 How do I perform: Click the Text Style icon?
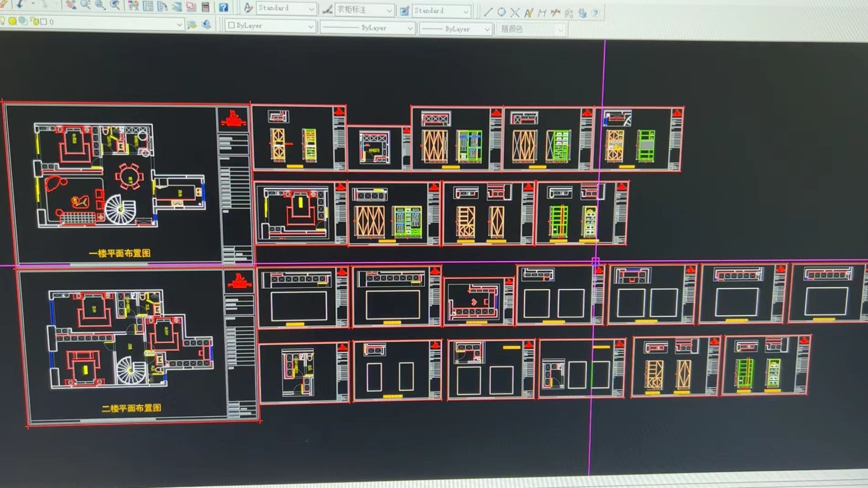(x=248, y=7)
